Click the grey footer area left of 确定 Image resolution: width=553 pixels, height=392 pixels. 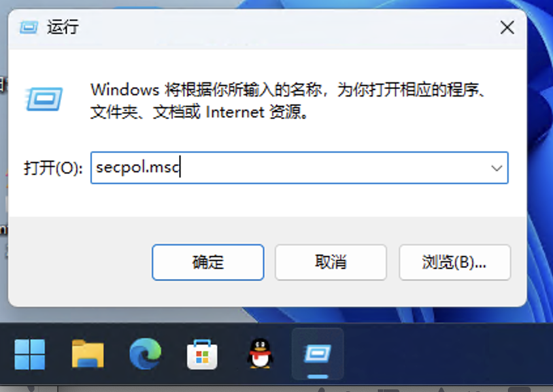tap(79, 261)
